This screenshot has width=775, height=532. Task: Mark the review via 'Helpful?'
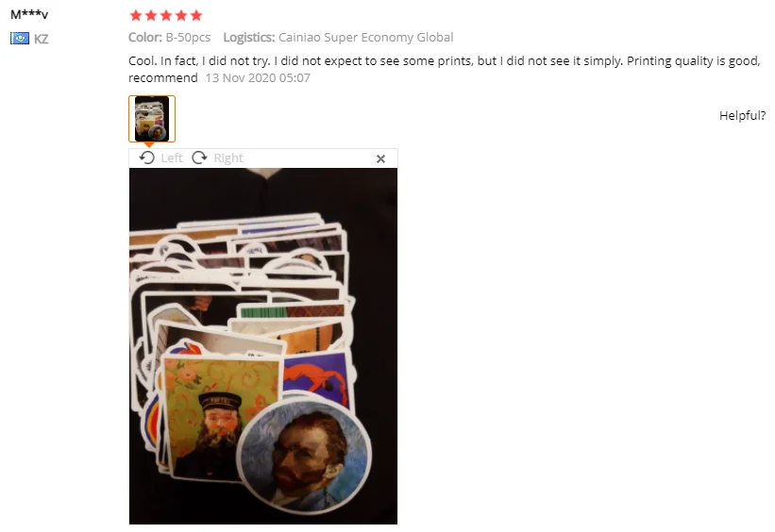pos(742,116)
